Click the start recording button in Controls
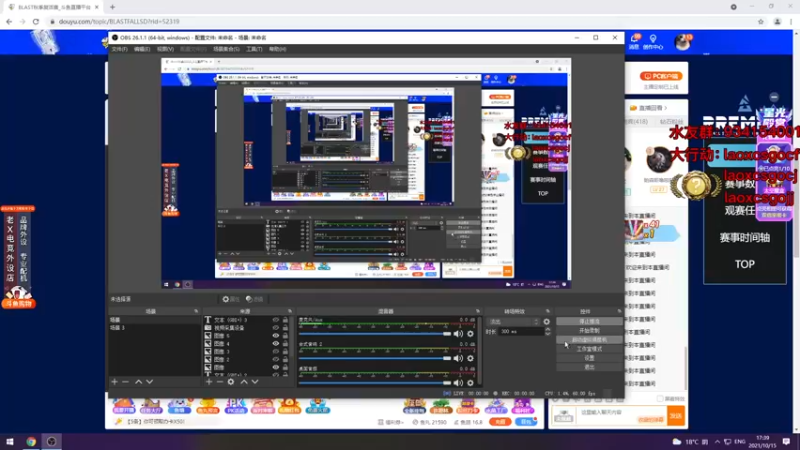800x450 pixels. click(x=589, y=331)
